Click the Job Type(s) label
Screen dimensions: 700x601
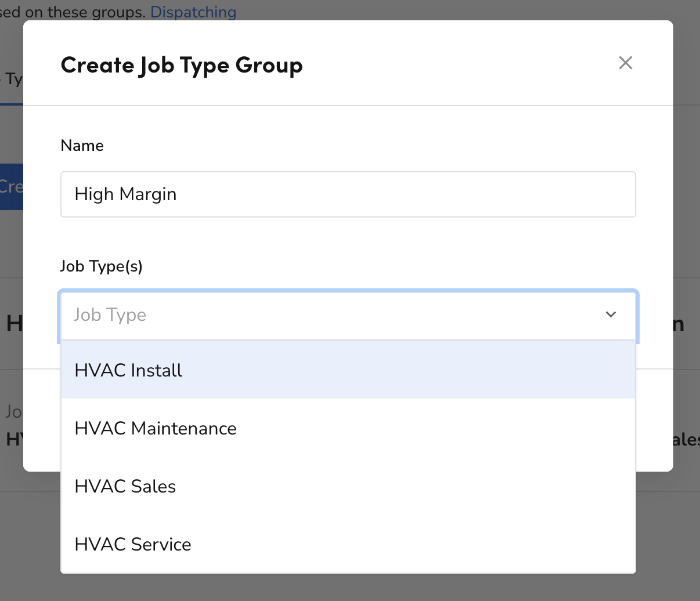point(102,266)
